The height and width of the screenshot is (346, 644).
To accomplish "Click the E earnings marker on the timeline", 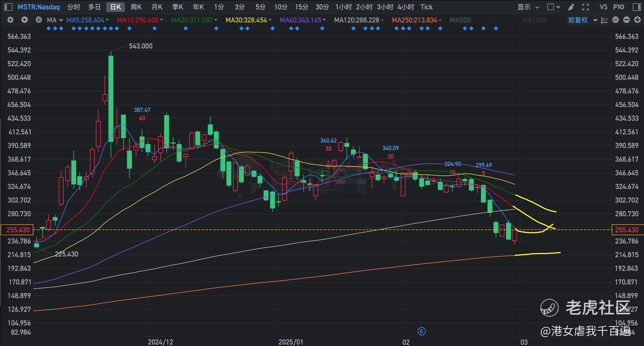I will pos(422,332).
